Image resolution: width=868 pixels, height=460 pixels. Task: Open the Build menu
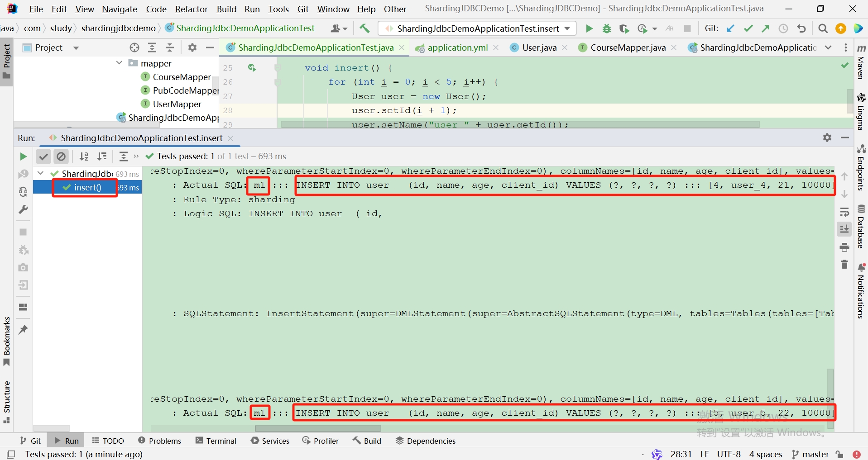click(226, 9)
